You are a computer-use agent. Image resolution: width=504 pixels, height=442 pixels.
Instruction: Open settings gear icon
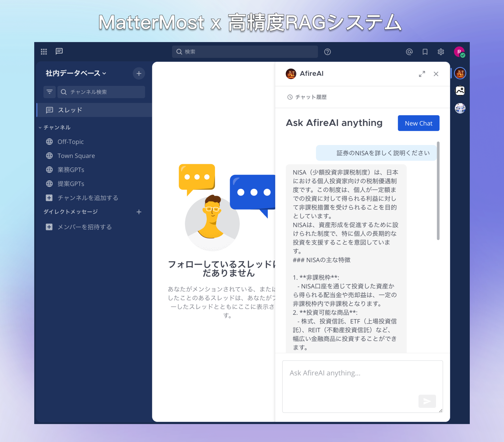tap(441, 52)
